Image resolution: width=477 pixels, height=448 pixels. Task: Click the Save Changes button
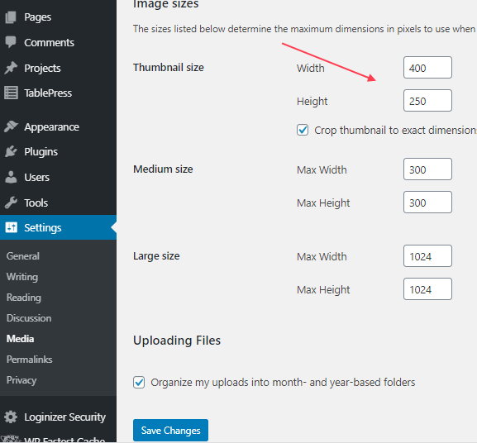pos(170,431)
